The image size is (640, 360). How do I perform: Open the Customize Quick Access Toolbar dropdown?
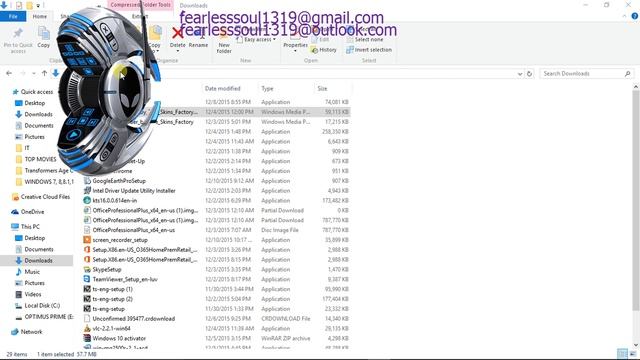[x=38, y=5]
